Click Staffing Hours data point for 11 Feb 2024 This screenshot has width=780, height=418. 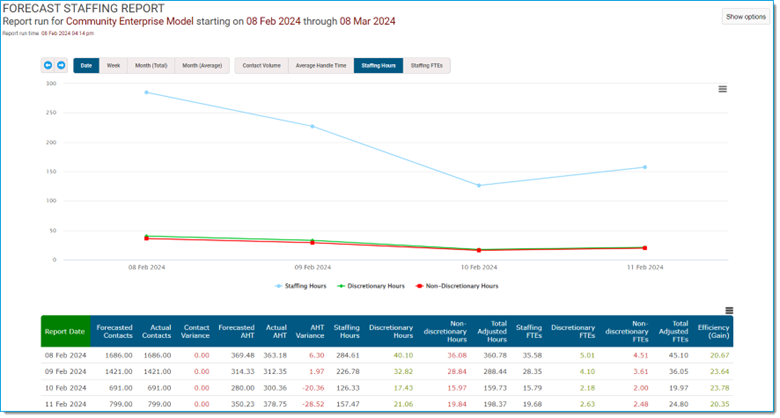[x=645, y=167]
